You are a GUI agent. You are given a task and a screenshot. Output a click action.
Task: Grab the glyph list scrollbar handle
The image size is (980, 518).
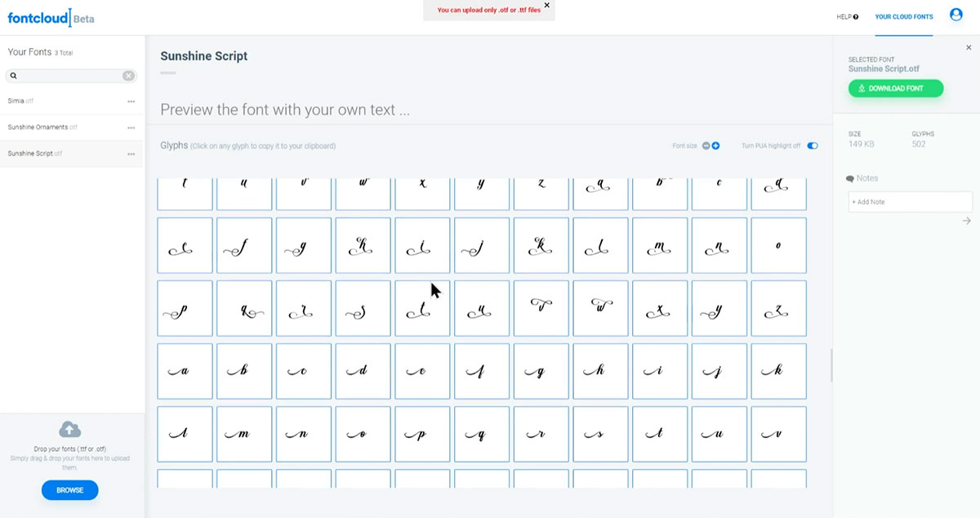831,365
